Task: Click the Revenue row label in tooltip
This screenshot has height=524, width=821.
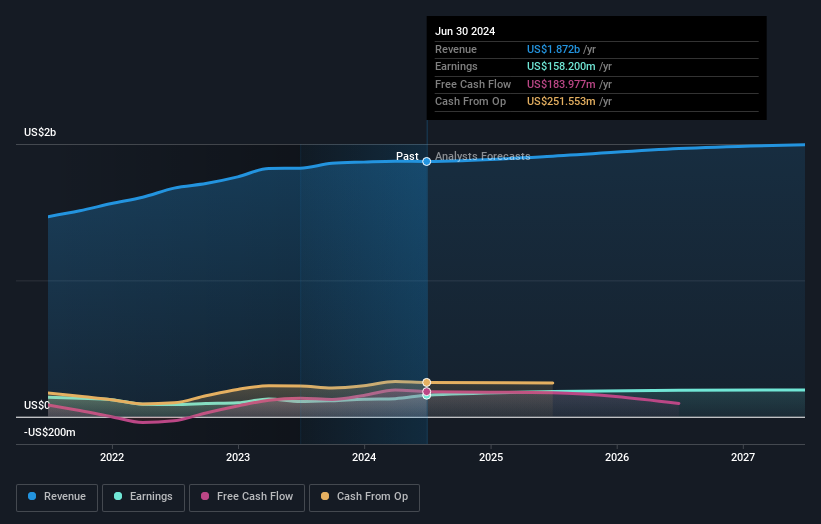Action: tap(456, 49)
